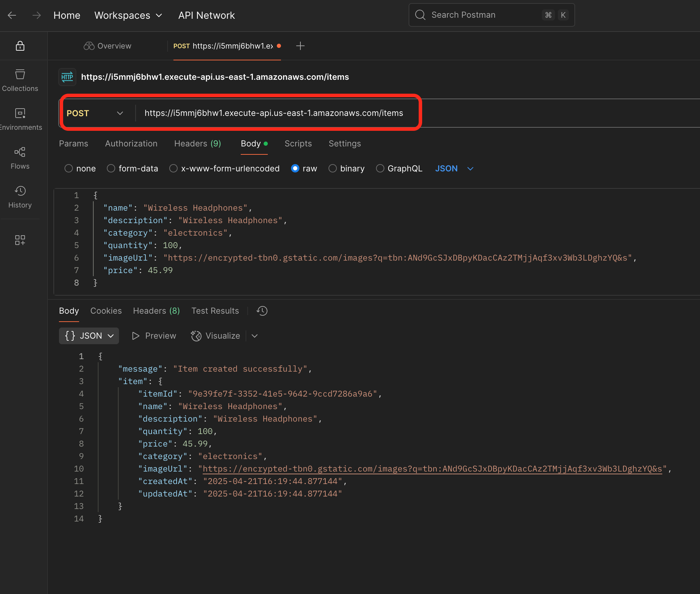Select the raw body type
Image resolution: width=700 pixels, height=594 pixels.
pos(295,169)
